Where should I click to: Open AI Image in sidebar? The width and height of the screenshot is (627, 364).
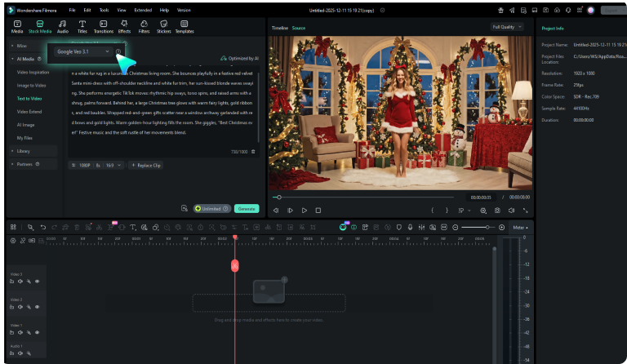[25, 125]
